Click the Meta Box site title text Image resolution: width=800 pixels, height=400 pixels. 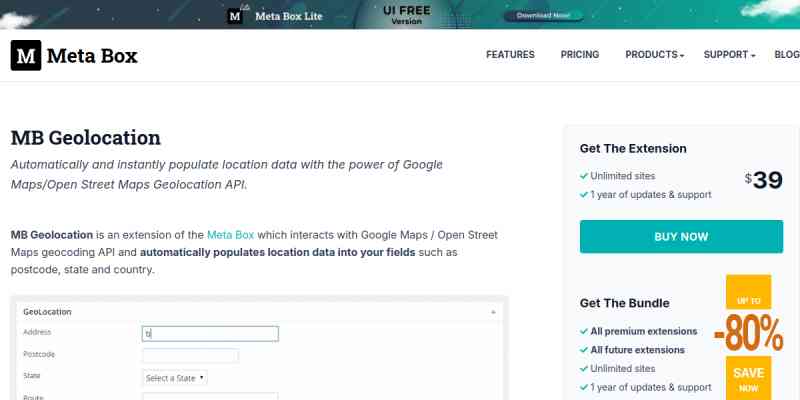pyautogui.click(x=92, y=56)
